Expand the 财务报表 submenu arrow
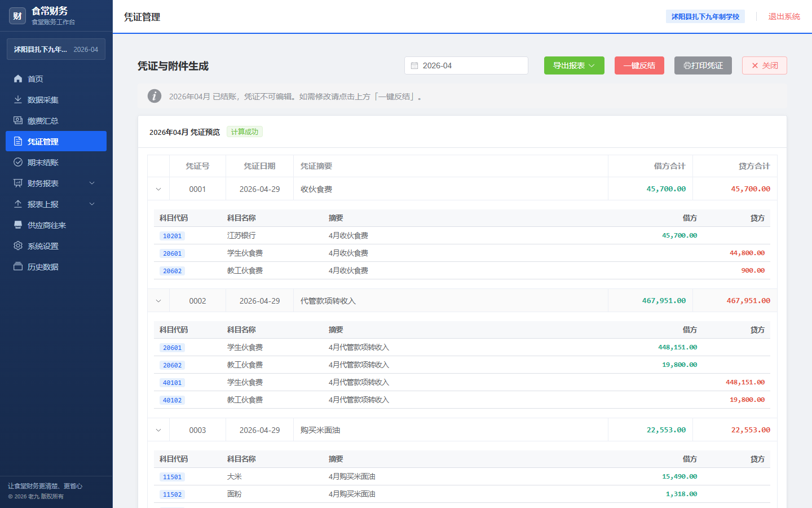This screenshot has width=812, height=508. point(92,183)
